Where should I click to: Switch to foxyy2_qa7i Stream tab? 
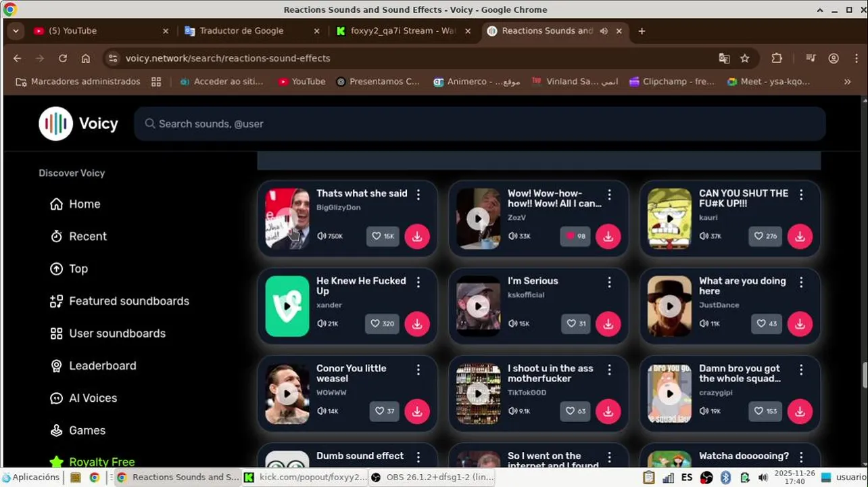[x=404, y=30]
